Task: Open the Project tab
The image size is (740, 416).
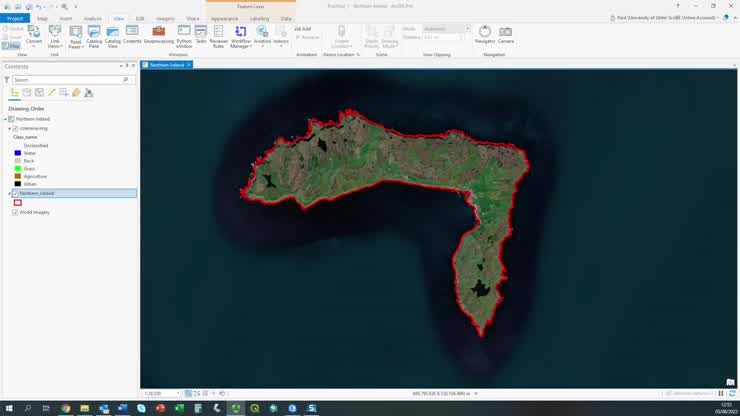Action: pyautogui.click(x=15, y=18)
